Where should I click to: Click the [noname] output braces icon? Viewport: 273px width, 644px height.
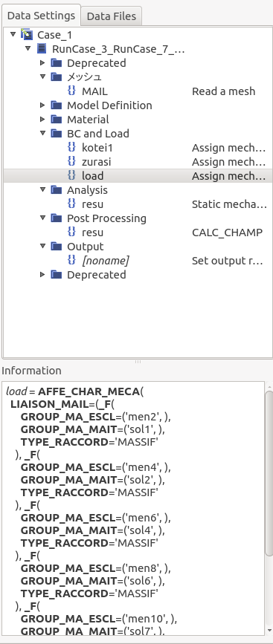(x=71, y=260)
